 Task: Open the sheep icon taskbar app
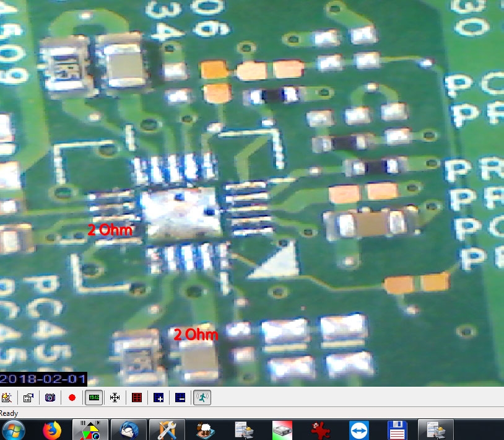click(206, 430)
